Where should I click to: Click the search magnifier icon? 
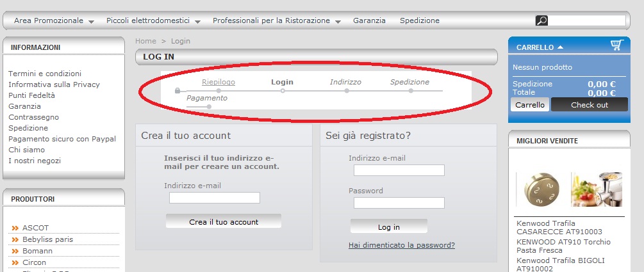[541, 20]
